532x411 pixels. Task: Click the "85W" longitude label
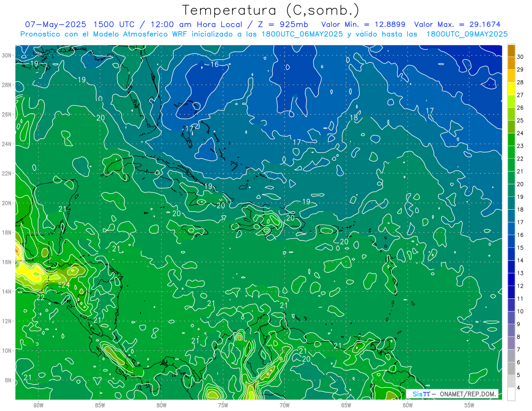click(x=100, y=405)
